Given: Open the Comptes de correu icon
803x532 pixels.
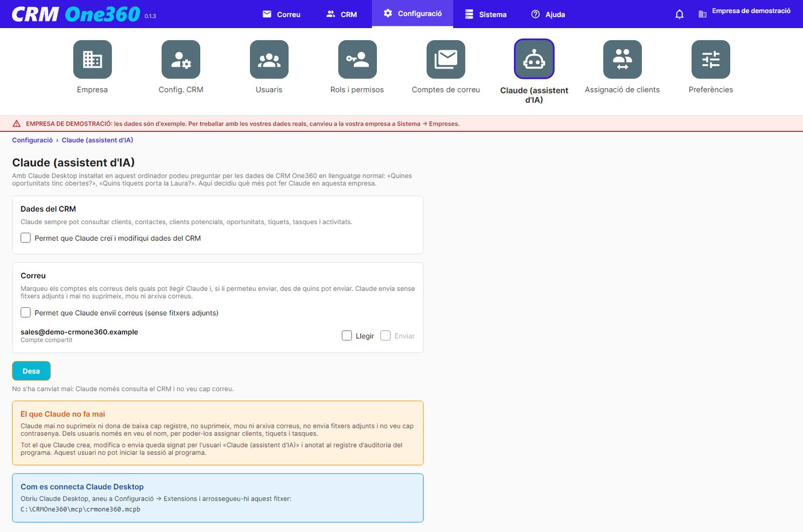Looking at the screenshot, I should [446, 60].
